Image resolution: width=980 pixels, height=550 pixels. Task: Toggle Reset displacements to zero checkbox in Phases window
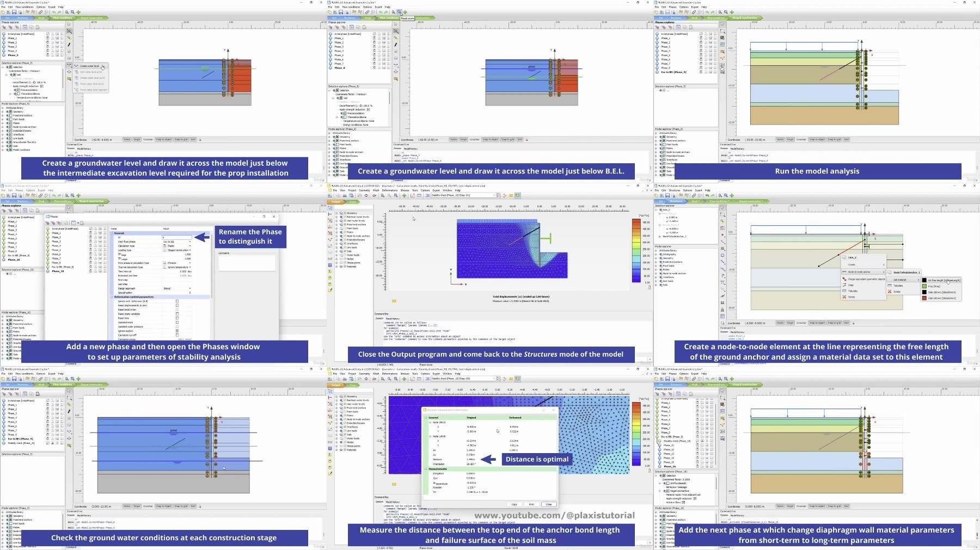click(x=177, y=305)
